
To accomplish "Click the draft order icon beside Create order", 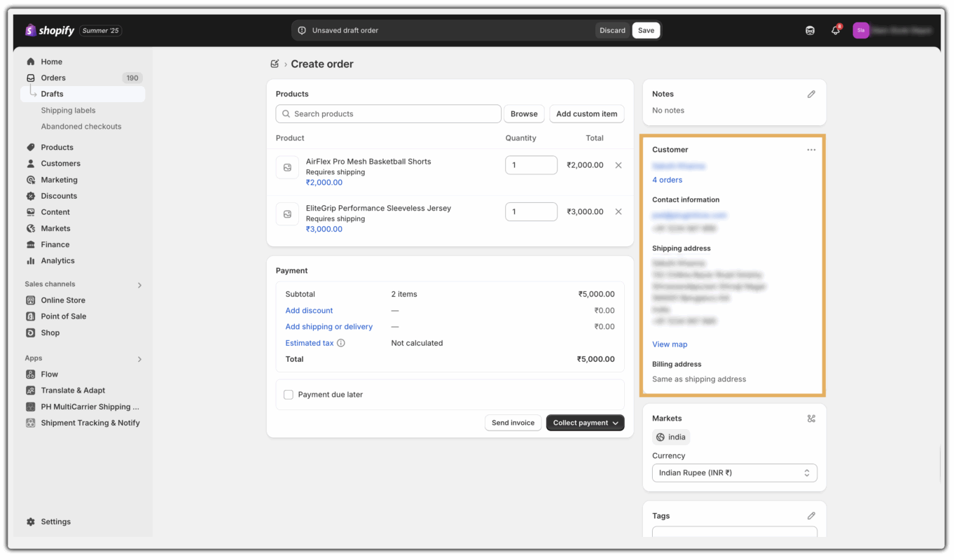I will pyautogui.click(x=275, y=64).
